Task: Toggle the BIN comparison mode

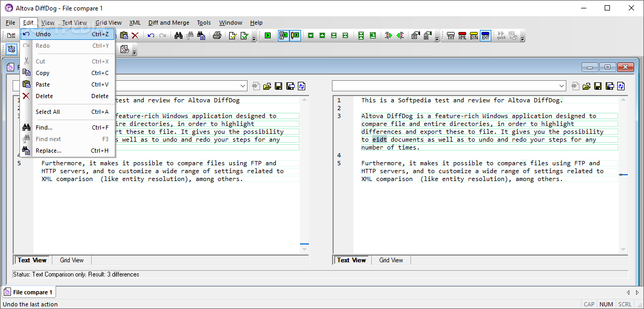Action: click(474, 35)
